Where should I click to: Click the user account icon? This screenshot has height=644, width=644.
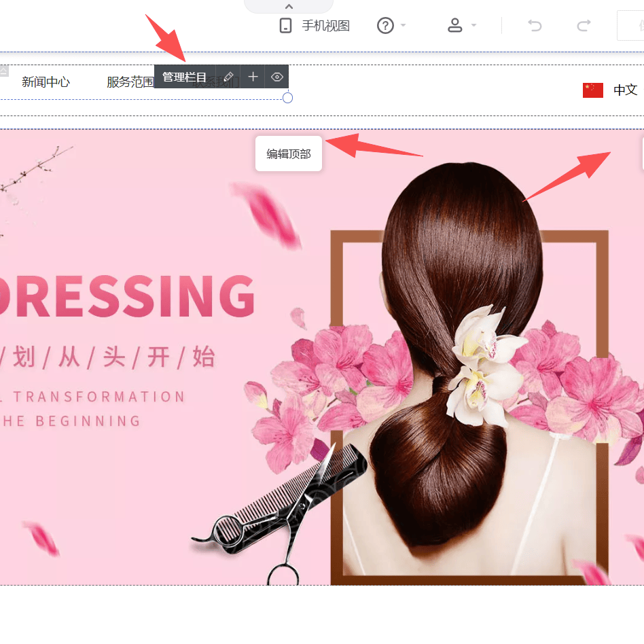pyautogui.click(x=454, y=26)
